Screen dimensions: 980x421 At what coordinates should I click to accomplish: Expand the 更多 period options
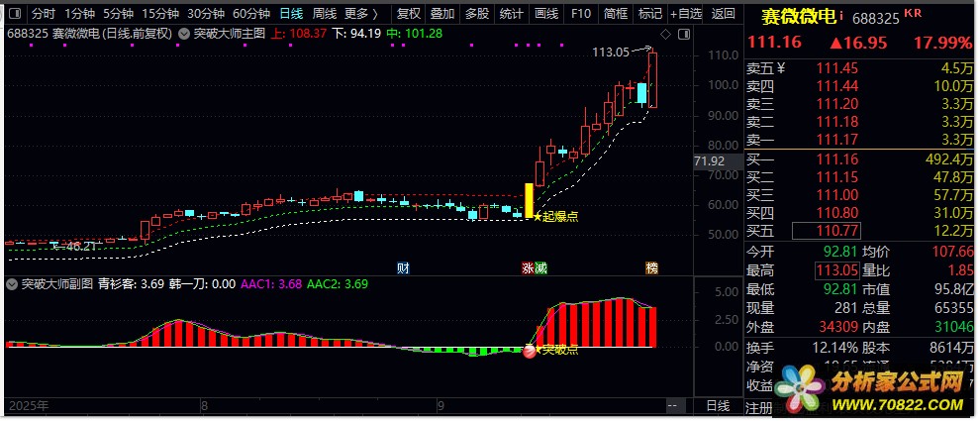(x=361, y=13)
